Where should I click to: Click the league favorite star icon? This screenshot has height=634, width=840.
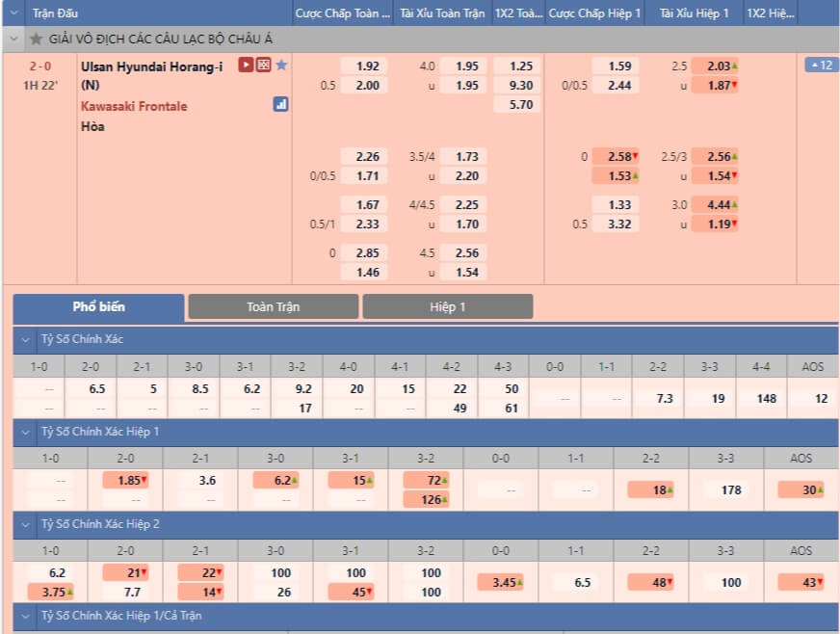pyautogui.click(x=36, y=40)
